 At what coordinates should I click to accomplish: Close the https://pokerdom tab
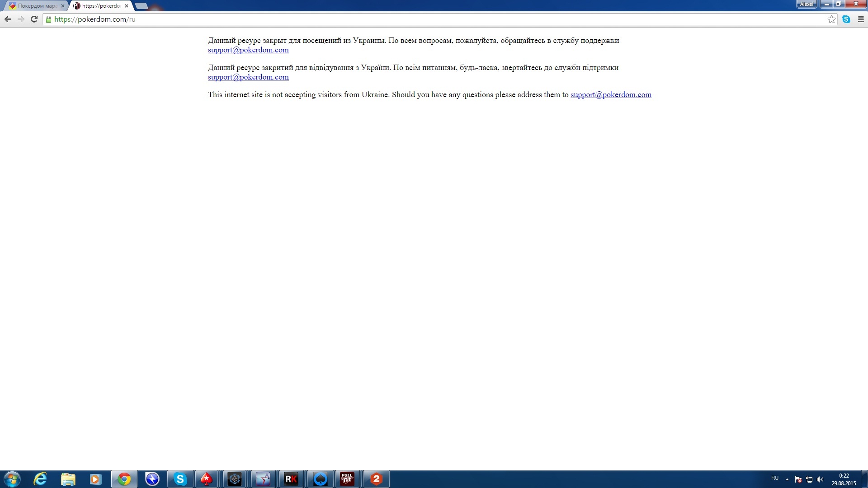[127, 6]
